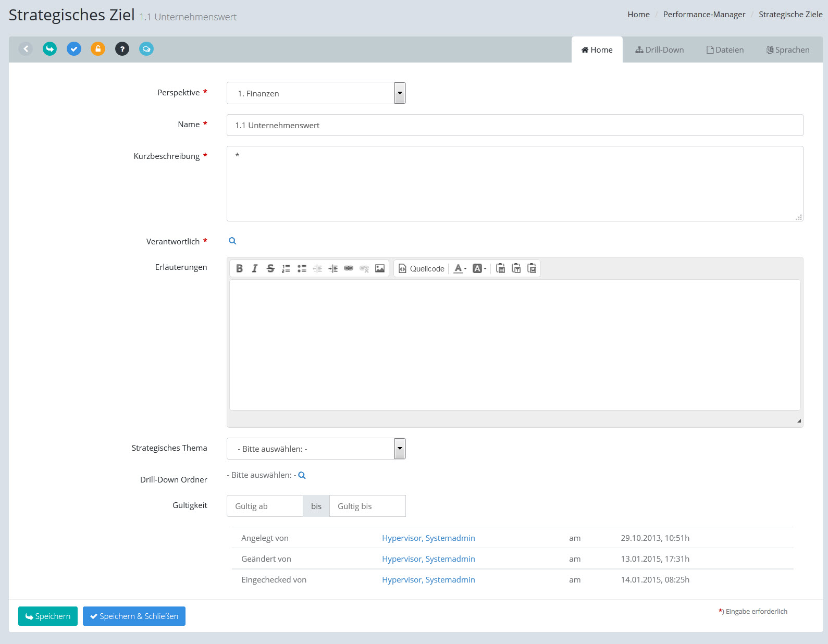Toggle strikethrough formatting in editor

(270, 268)
